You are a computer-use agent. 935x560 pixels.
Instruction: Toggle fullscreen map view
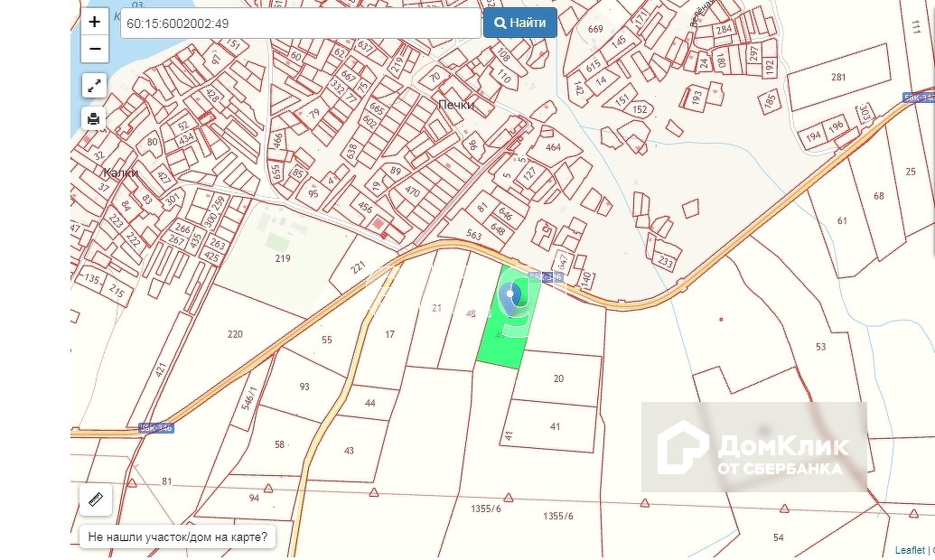click(x=94, y=86)
